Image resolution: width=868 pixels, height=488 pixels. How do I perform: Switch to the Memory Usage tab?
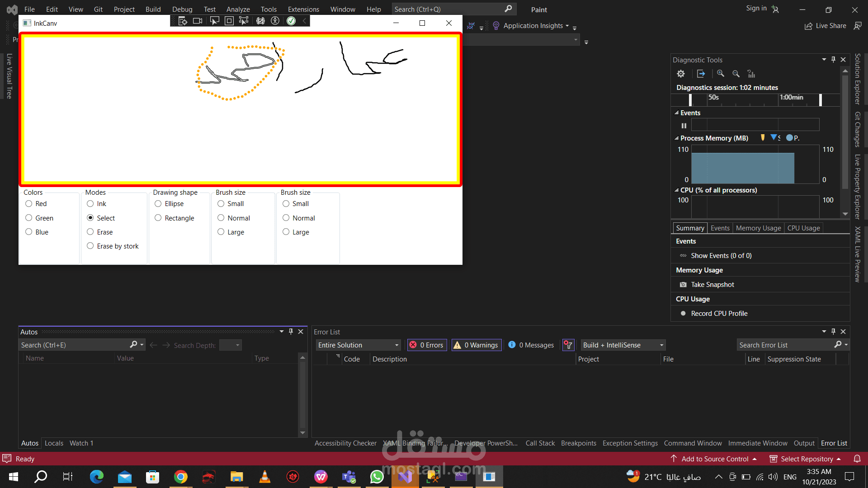pos(758,228)
